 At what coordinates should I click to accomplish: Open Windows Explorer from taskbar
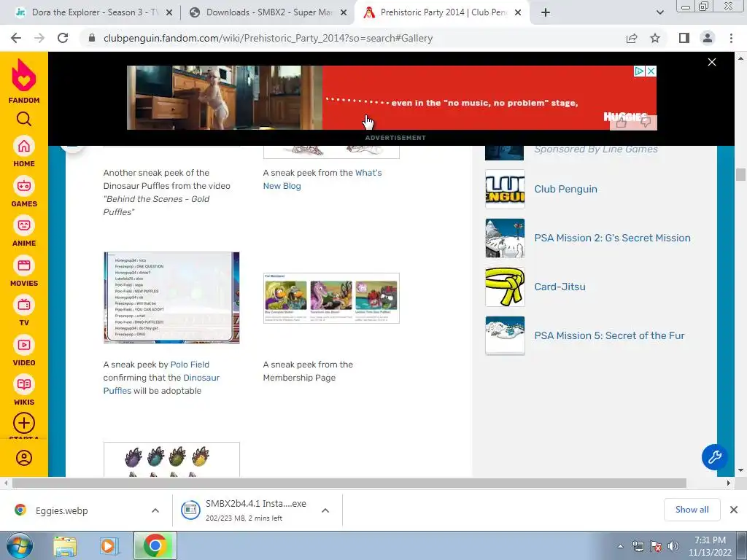click(65, 546)
